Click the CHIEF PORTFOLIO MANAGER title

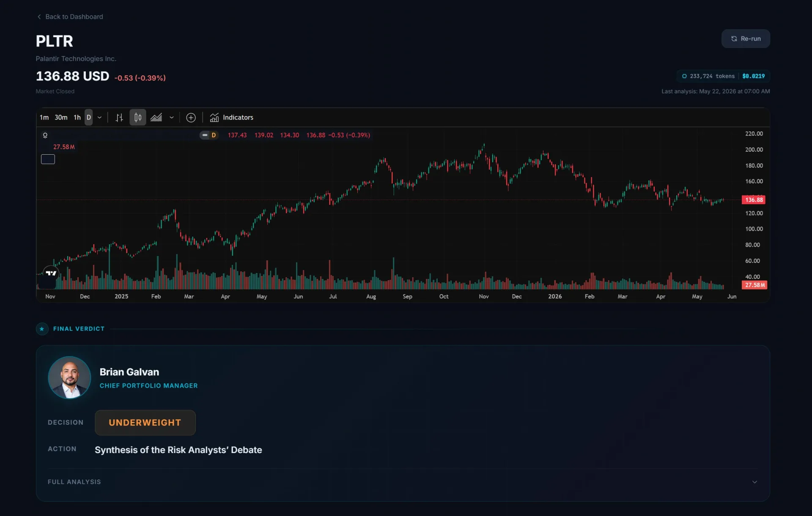(x=148, y=386)
